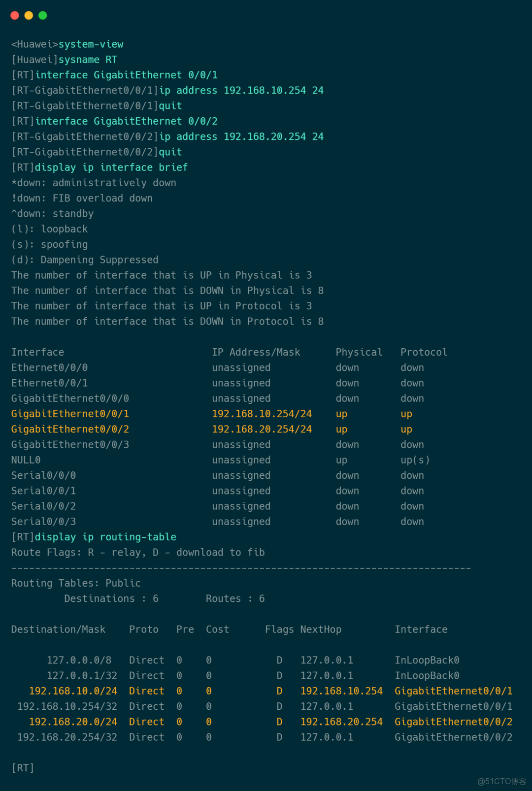Click the Serial0/0/3 interface entry
Image resolution: width=532 pixels, height=791 pixels.
43,522
